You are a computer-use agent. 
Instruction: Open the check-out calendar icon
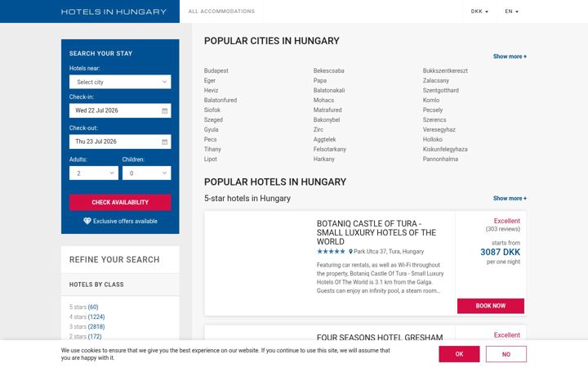pos(165,142)
